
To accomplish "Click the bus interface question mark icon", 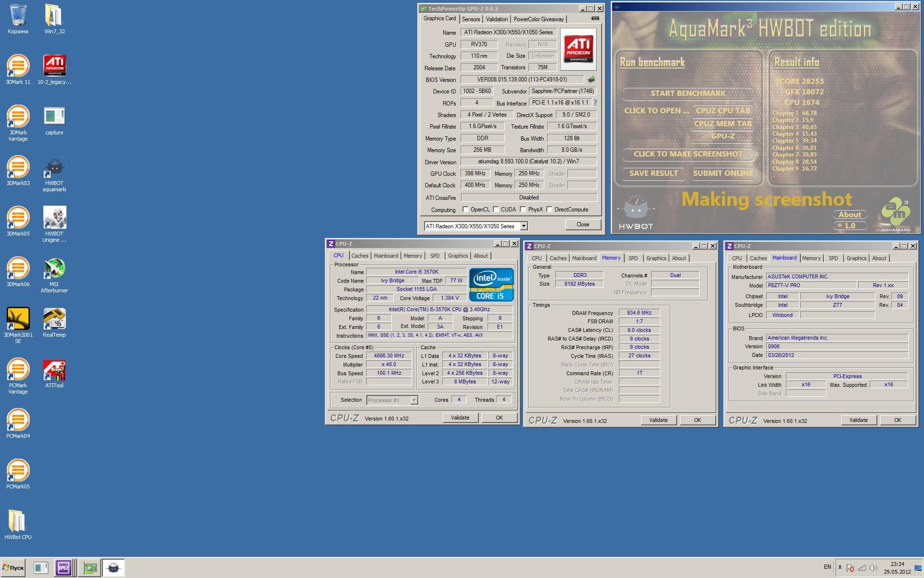I will [595, 103].
